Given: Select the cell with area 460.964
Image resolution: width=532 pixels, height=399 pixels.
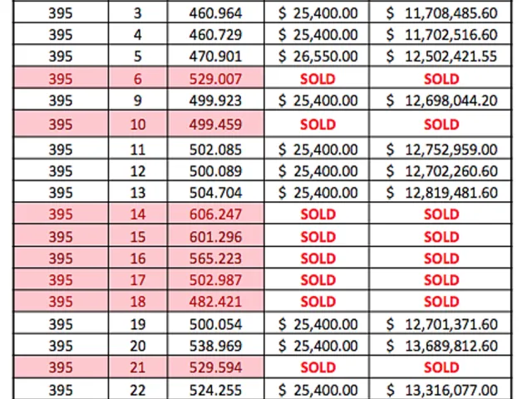Looking at the screenshot, I should tap(215, 13).
